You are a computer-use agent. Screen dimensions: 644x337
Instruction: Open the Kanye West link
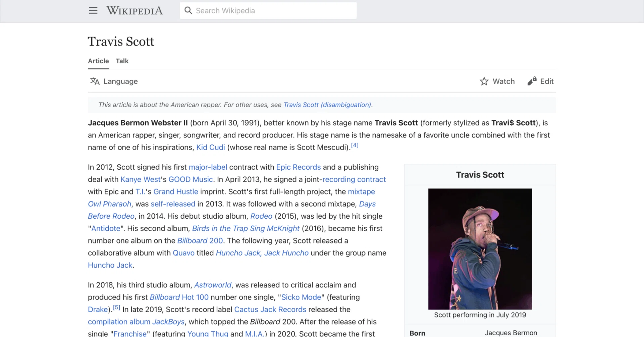pos(141,179)
